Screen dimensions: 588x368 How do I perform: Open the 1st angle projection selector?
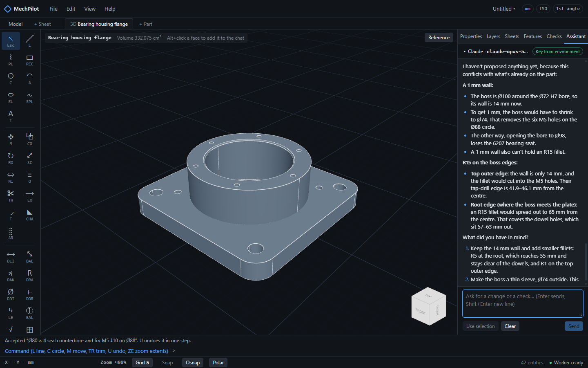pyautogui.click(x=568, y=9)
